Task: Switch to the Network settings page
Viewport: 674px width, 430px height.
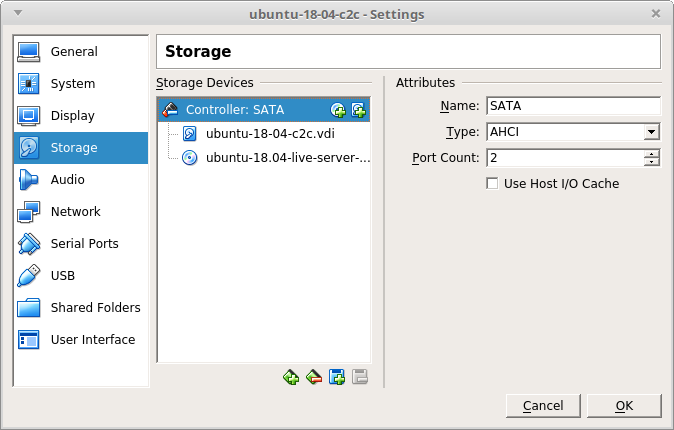Action: (75, 212)
